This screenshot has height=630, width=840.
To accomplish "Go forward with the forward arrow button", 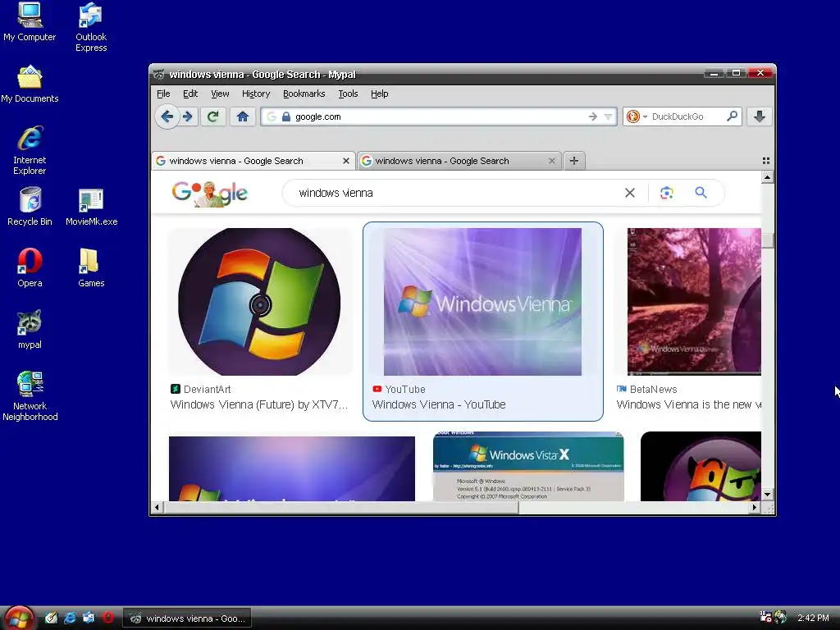I will click(x=188, y=116).
